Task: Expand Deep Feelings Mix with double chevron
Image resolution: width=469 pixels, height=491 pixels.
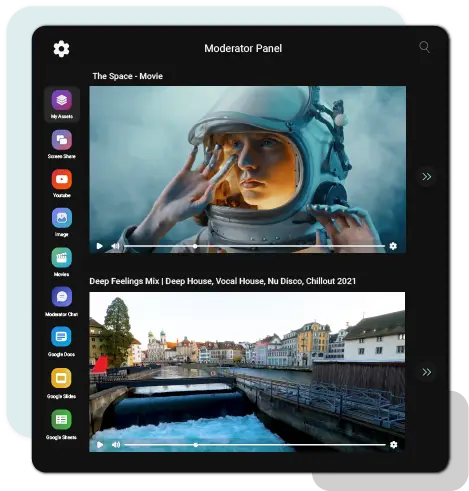Action: [x=427, y=372]
